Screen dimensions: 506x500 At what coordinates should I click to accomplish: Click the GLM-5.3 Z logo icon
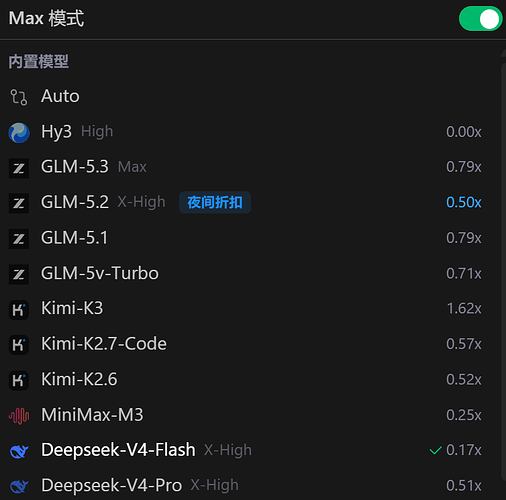[x=19, y=168]
